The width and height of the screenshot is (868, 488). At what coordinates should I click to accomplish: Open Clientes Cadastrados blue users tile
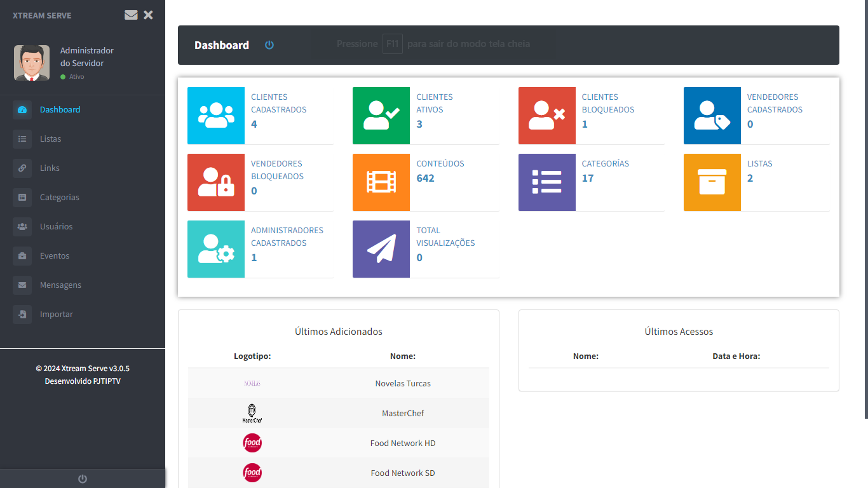coord(216,116)
